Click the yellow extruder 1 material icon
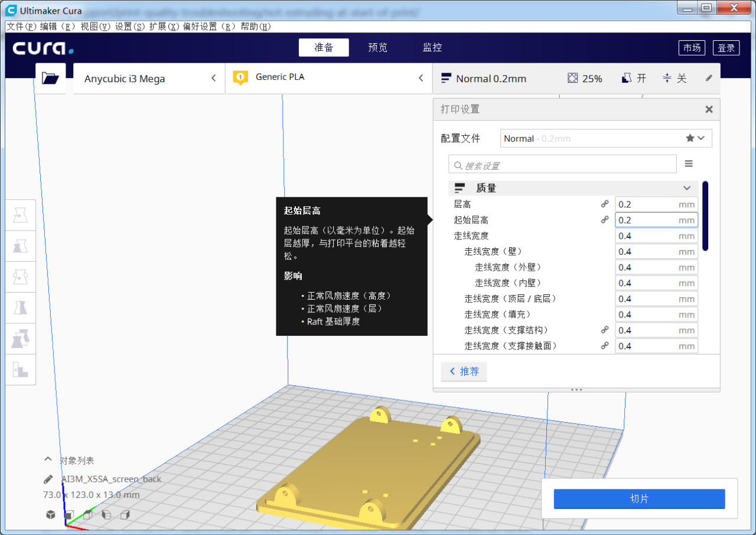756x535 pixels. coord(240,77)
